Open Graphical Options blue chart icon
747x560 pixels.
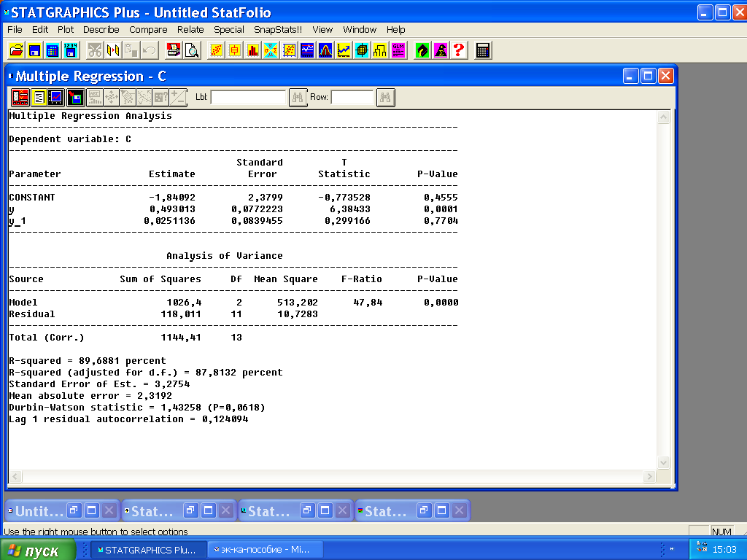pos(56,97)
